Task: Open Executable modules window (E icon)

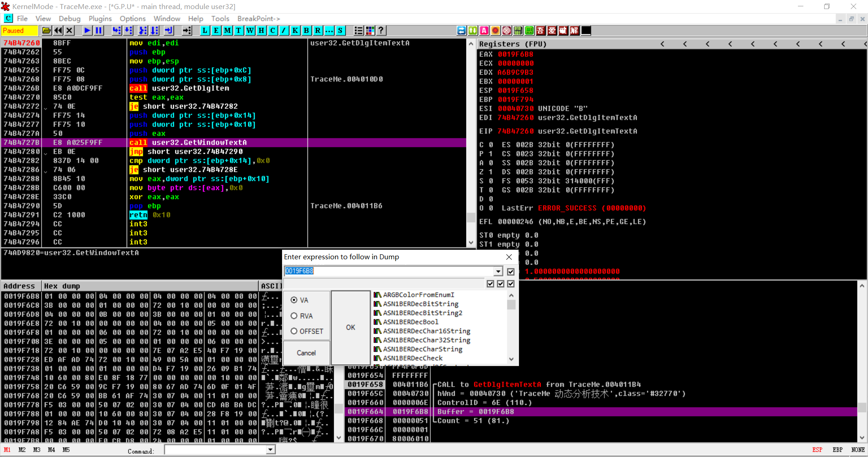Action: point(217,30)
